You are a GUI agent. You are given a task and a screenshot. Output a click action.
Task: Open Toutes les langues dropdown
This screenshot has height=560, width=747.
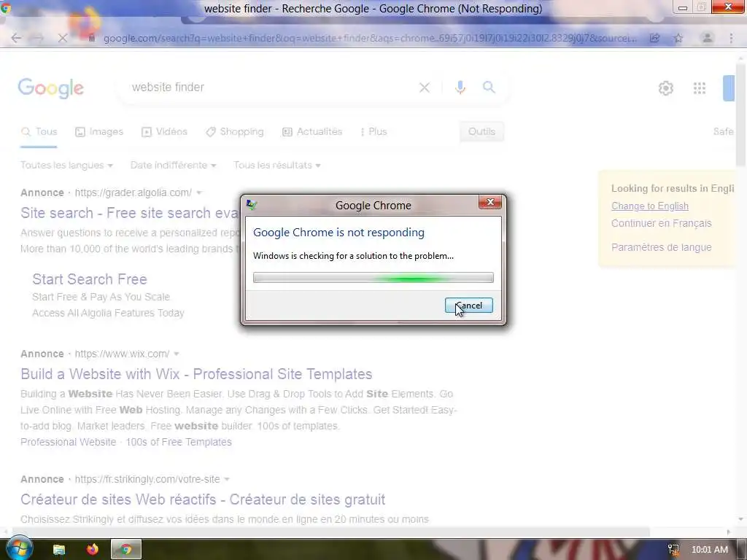tap(66, 166)
